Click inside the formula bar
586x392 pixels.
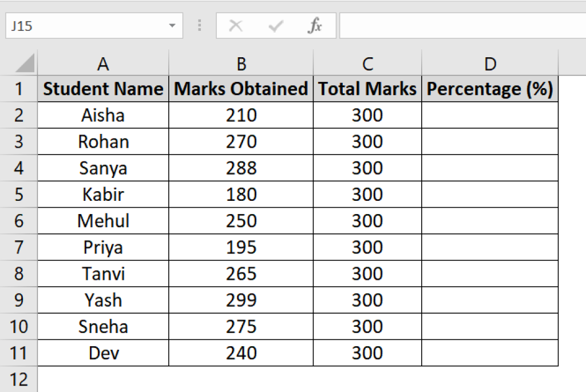tap(458, 25)
